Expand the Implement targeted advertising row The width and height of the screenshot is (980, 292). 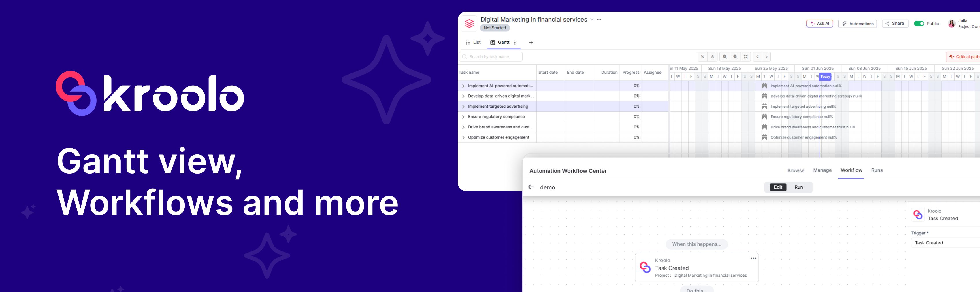point(463,107)
